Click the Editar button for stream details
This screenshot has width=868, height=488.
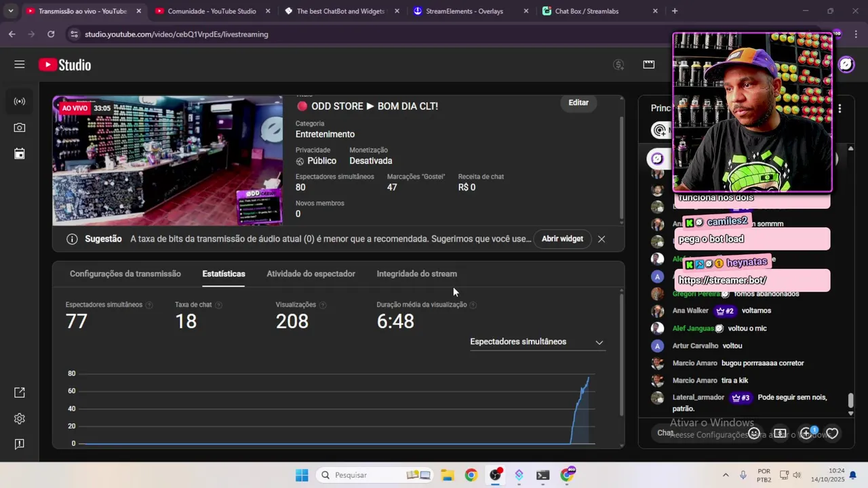[x=578, y=103]
